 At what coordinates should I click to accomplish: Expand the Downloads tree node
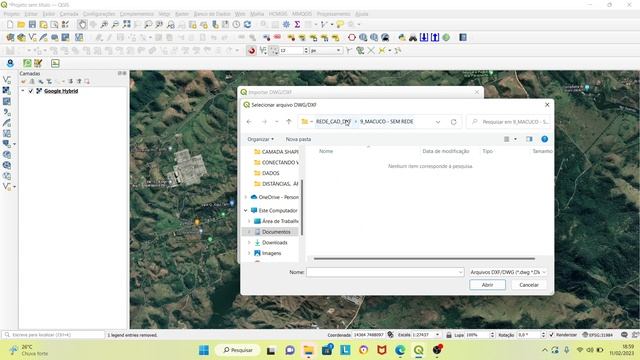(x=249, y=242)
